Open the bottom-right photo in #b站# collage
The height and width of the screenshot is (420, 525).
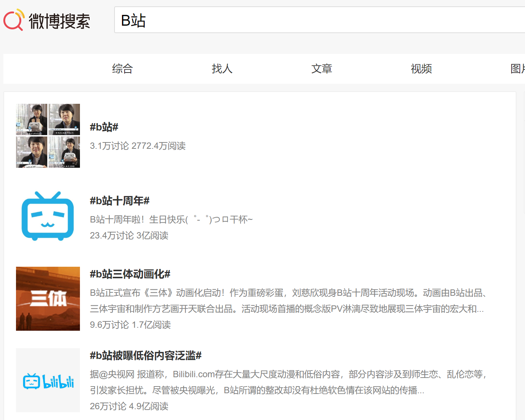(64, 152)
